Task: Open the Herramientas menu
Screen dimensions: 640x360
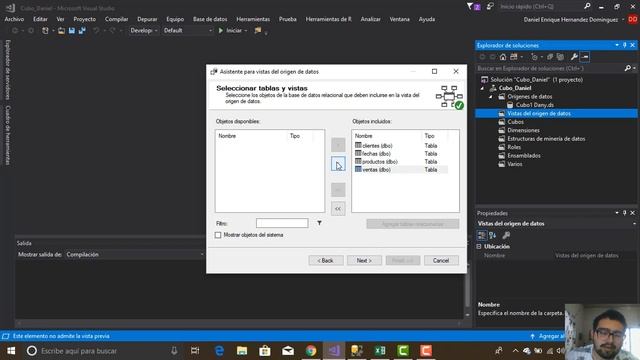Action: [253, 19]
